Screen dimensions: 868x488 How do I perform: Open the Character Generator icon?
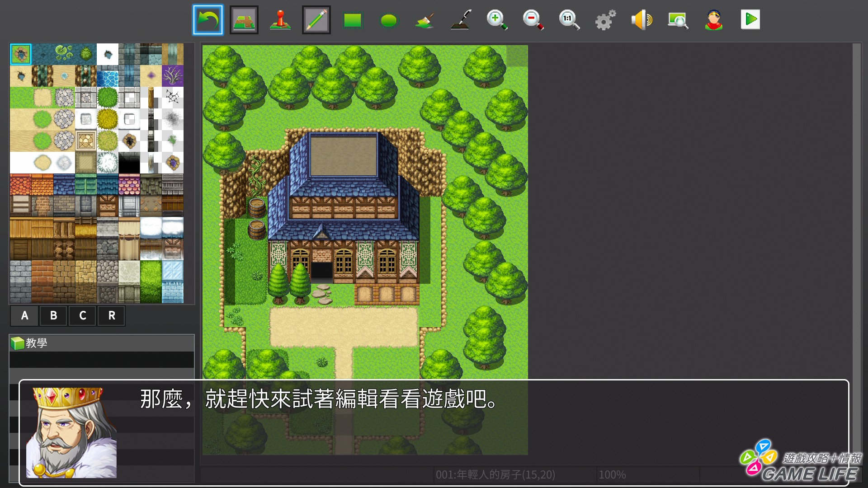pos(714,20)
